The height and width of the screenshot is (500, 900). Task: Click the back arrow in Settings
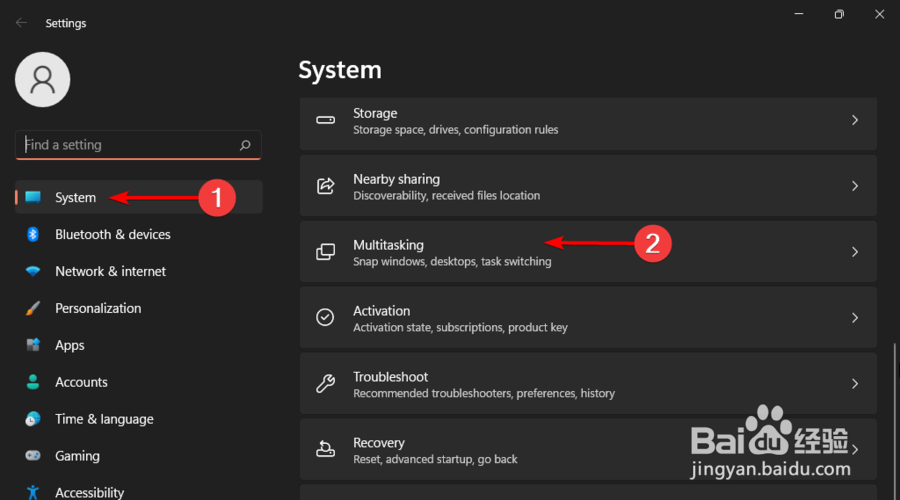click(x=21, y=23)
